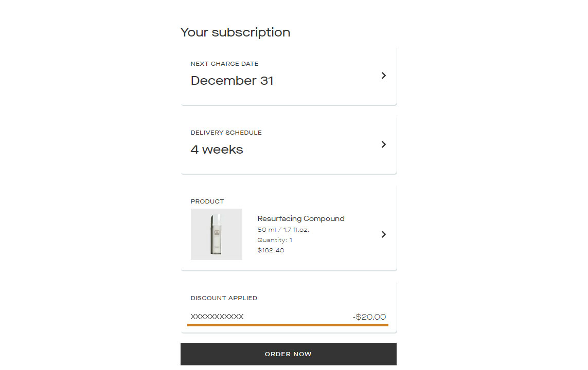
Task: Click the Discount Applied label
Action: 224,298
